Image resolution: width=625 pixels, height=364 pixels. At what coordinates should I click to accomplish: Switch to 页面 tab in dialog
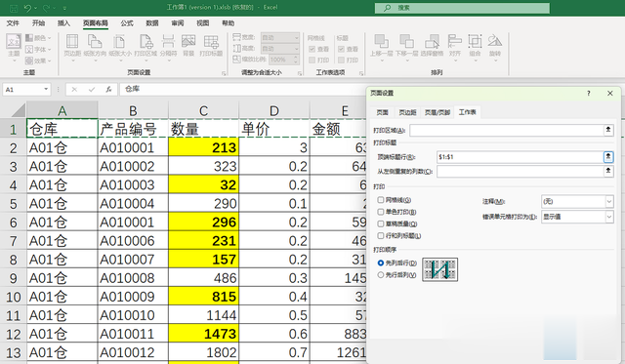coord(382,112)
